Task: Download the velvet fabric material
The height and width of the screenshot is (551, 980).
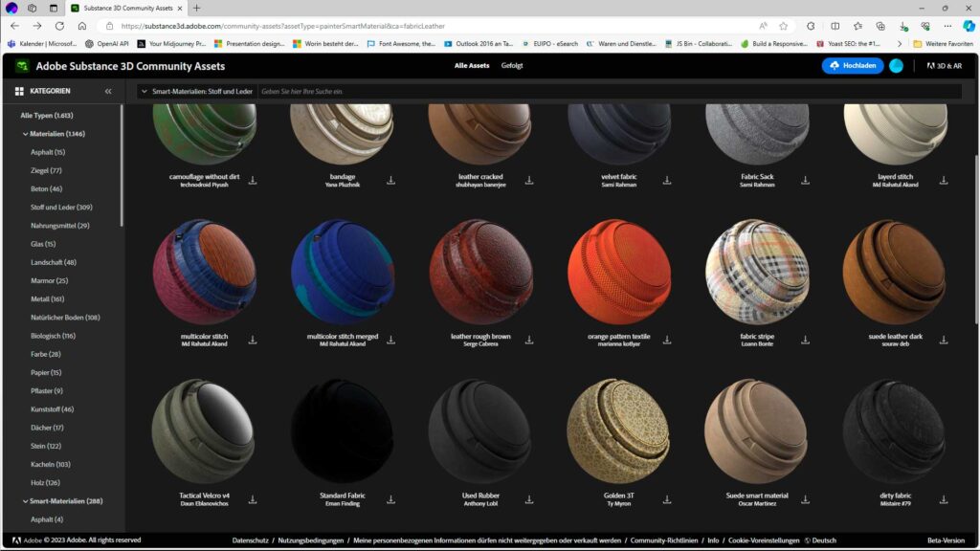Action: point(667,180)
